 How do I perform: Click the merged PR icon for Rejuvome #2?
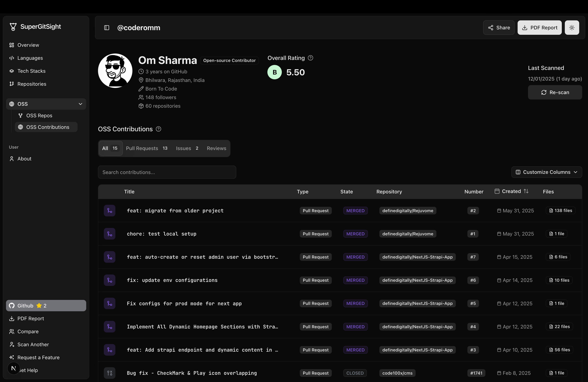point(109,211)
